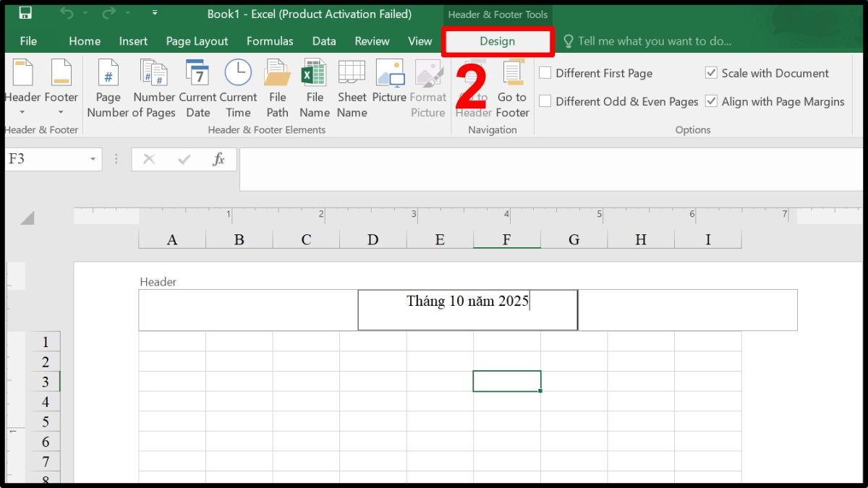Insert the File Path element

pyautogui.click(x=277, y=85)
